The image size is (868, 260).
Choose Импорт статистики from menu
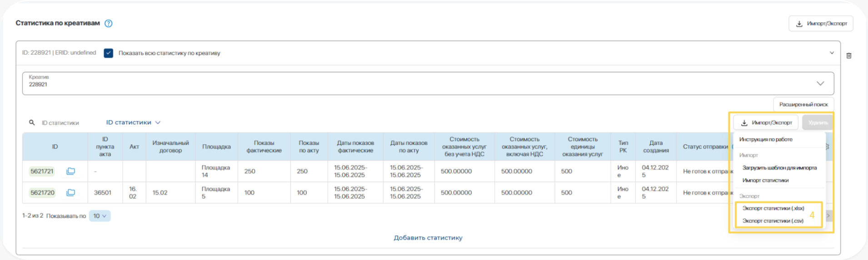pos(765,180)
